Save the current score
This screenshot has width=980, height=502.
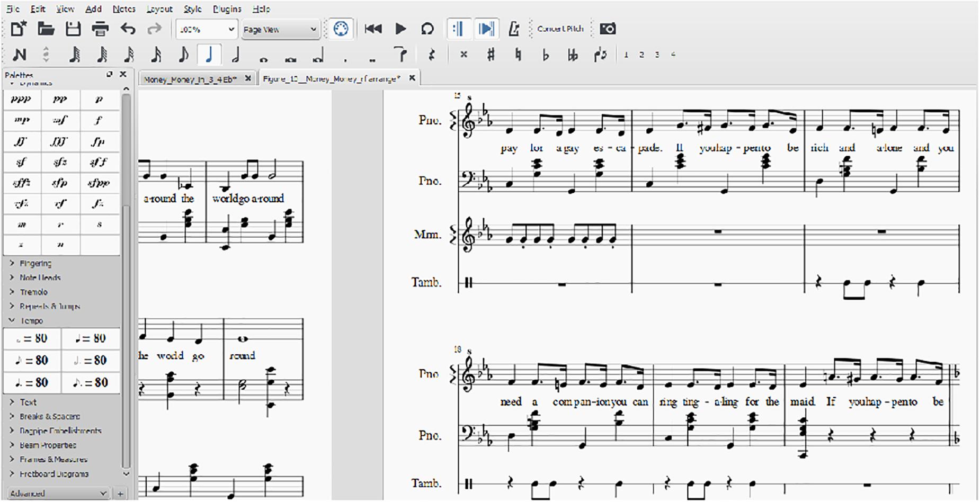[x=73, y=29]
